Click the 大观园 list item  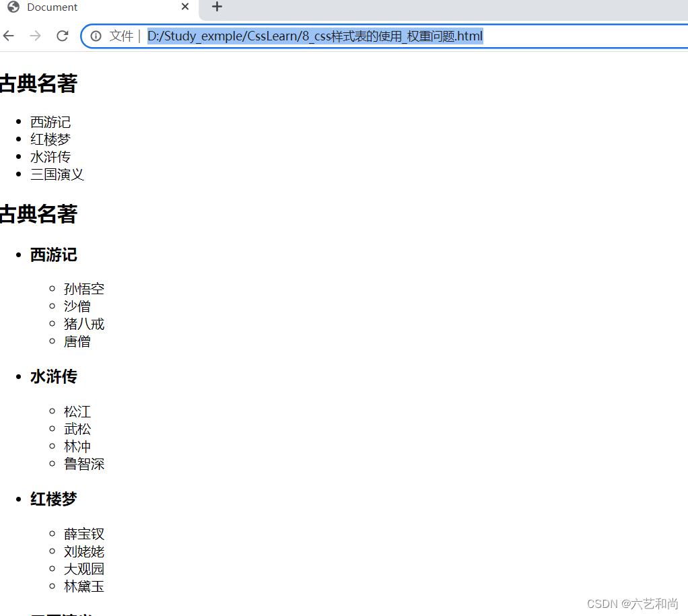(x=83, y=569)
